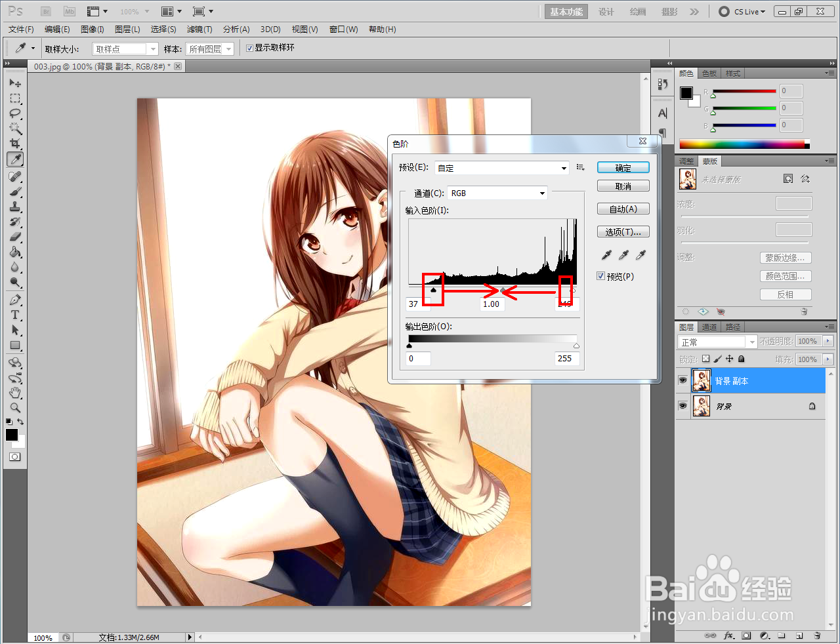This screenshot has height=644, width=840.
Task: Click the create new layer icon
Action: pyautogui.click(x=799, y=635)
